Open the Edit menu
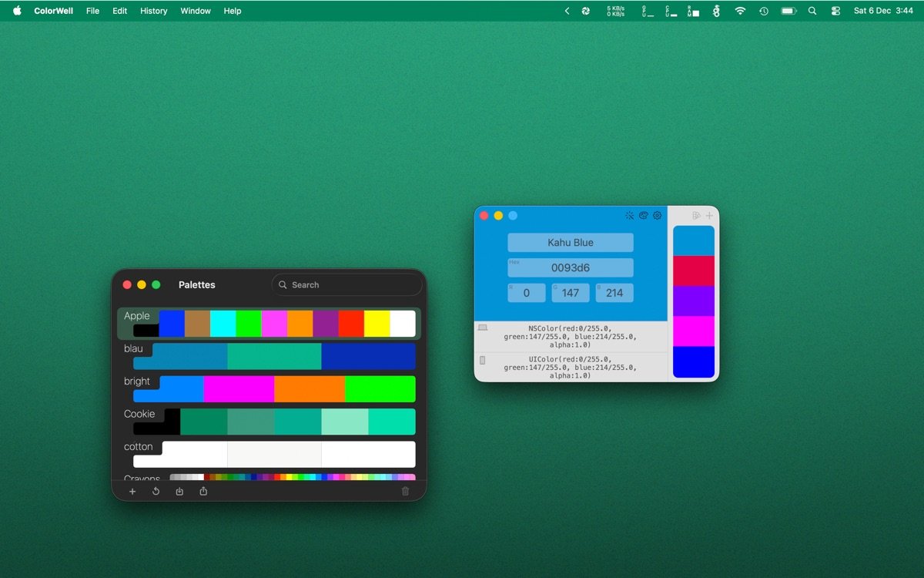 pyautogui.click(x=119, y=11)
